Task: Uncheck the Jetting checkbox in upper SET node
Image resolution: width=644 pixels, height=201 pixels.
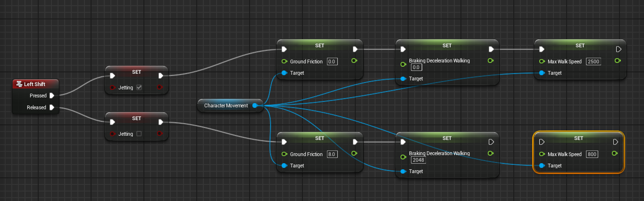Action: coord(139,87)
